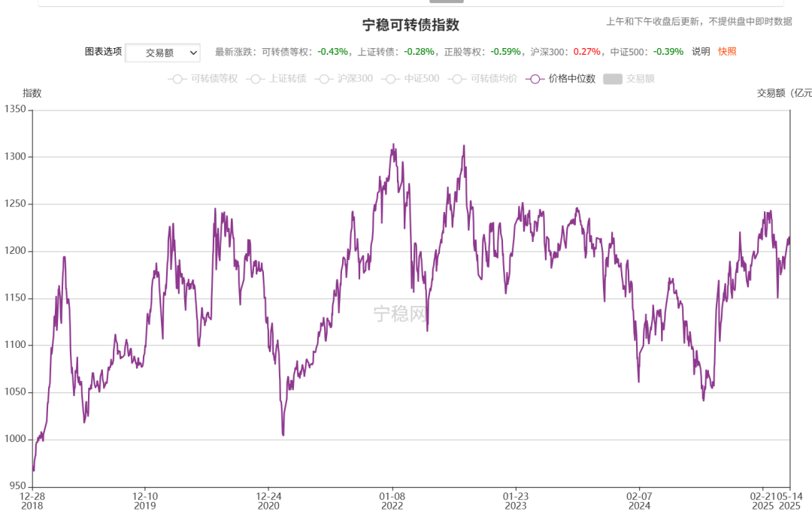Click the 沪深300 legend circle icon
The image size is (812, 520).
click(x=324, y=79)
